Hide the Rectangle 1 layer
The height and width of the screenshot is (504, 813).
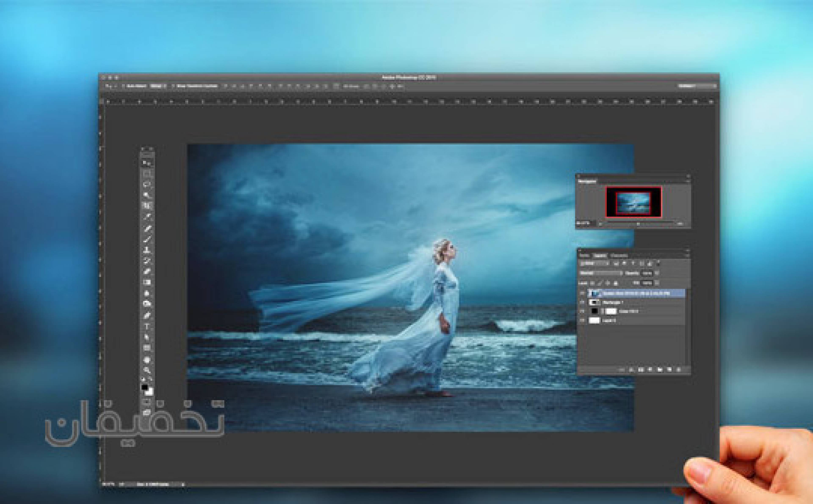[x=582, y=302]
